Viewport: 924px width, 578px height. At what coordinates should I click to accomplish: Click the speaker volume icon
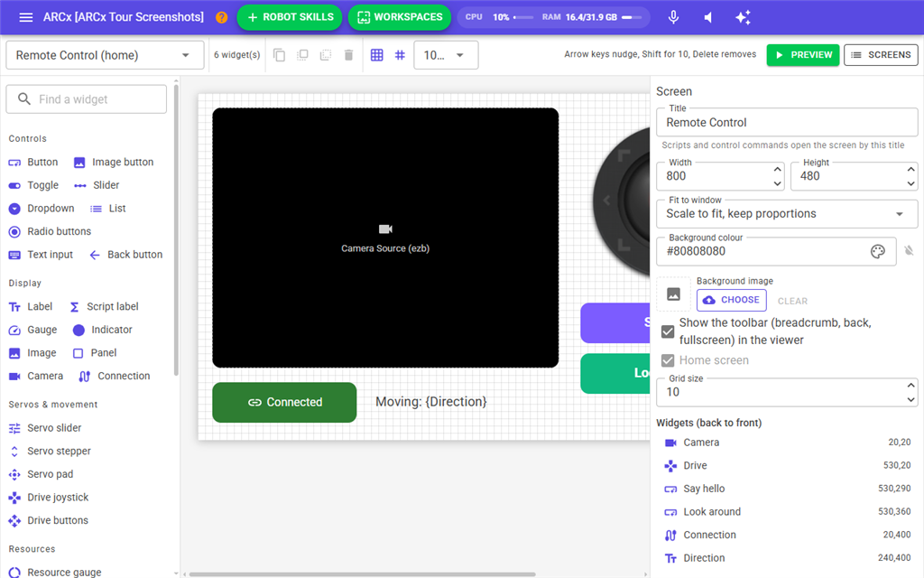(708, 17)
